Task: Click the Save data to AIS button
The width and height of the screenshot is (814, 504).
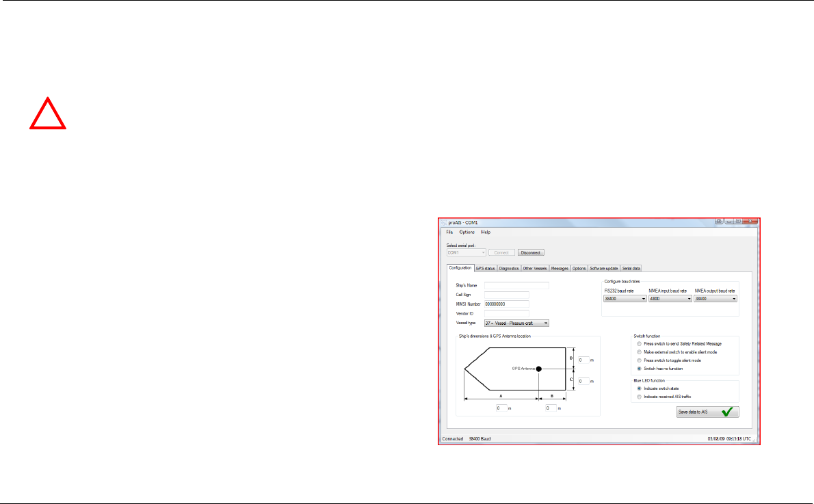Action: (707, 412)
